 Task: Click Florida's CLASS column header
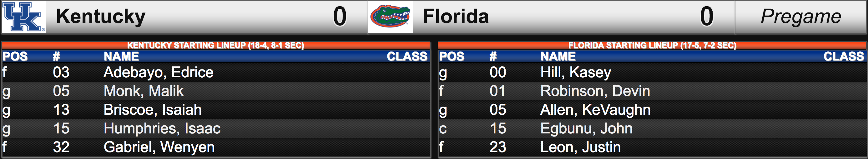(844, 56)
